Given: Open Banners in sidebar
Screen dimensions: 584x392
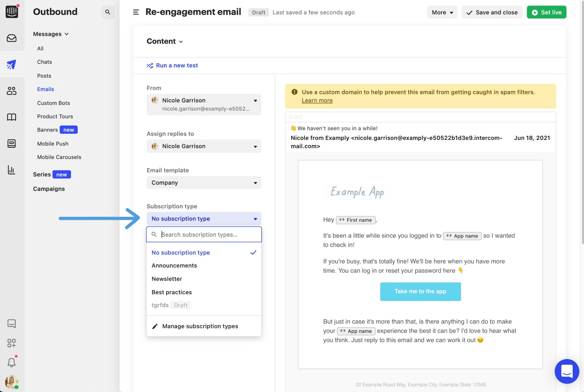Looking at the screenshot, I should pyautogui.click(x=47, y=130).
